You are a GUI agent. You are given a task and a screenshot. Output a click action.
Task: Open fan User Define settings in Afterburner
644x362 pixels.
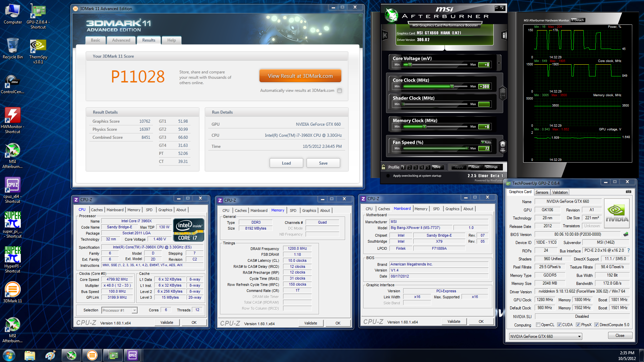coord(502,146)
